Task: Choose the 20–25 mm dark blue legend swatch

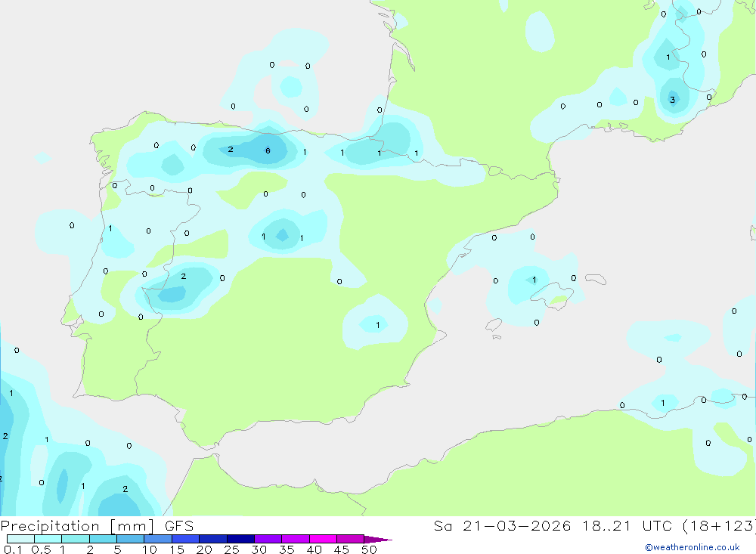Action: click(213, 539)
